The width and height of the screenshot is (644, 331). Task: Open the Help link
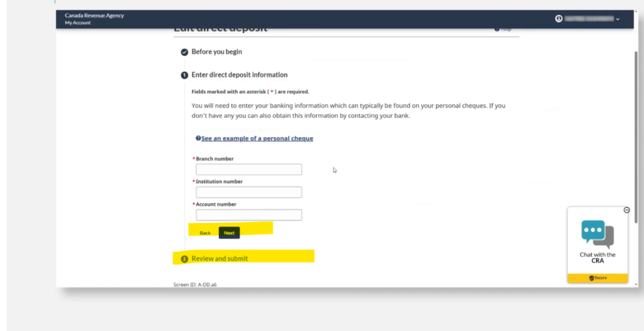point(503,29)
